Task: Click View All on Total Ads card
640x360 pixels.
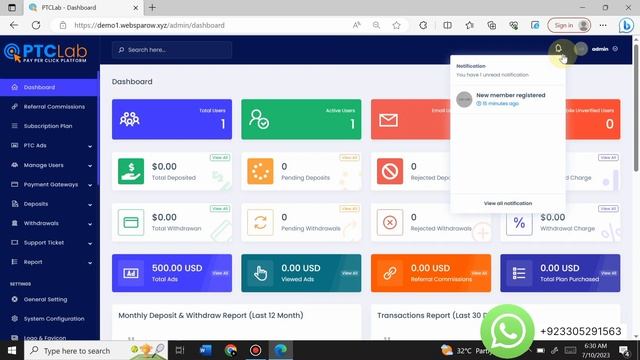Action: point(220,273)
